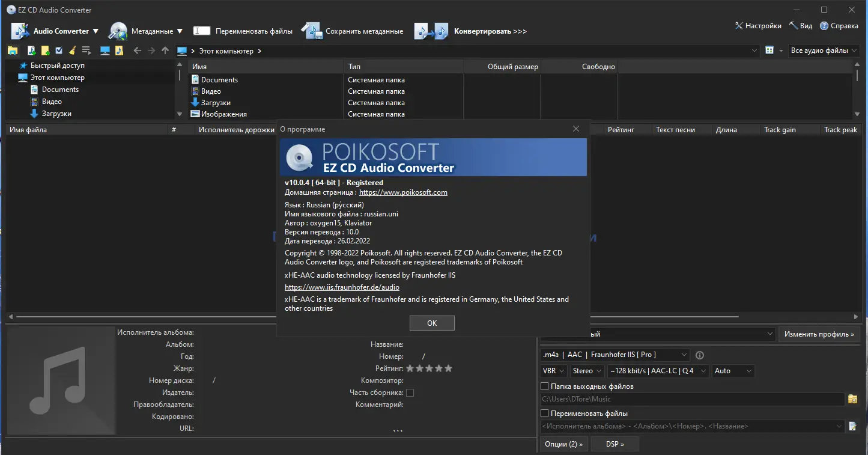Viewport: 868px width, 455px height.
Task: Enable the Папка выходных файлов option
Action: click(x=545, y=386)
